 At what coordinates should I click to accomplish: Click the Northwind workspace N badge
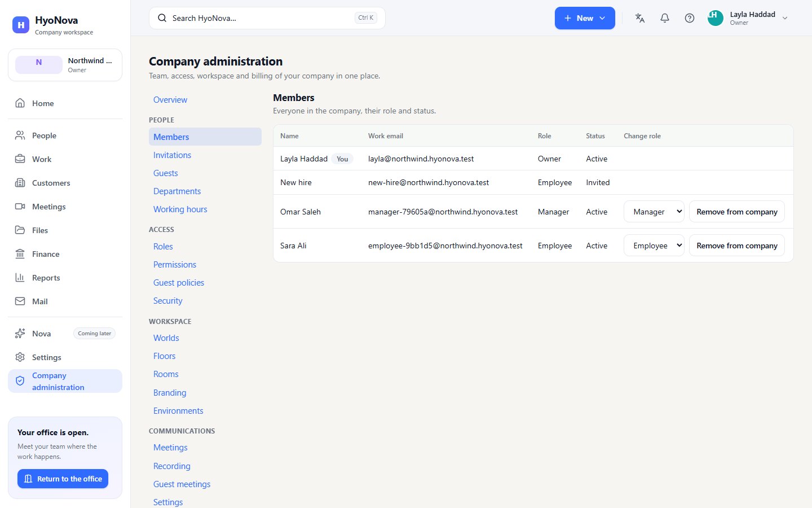[39, 64]
